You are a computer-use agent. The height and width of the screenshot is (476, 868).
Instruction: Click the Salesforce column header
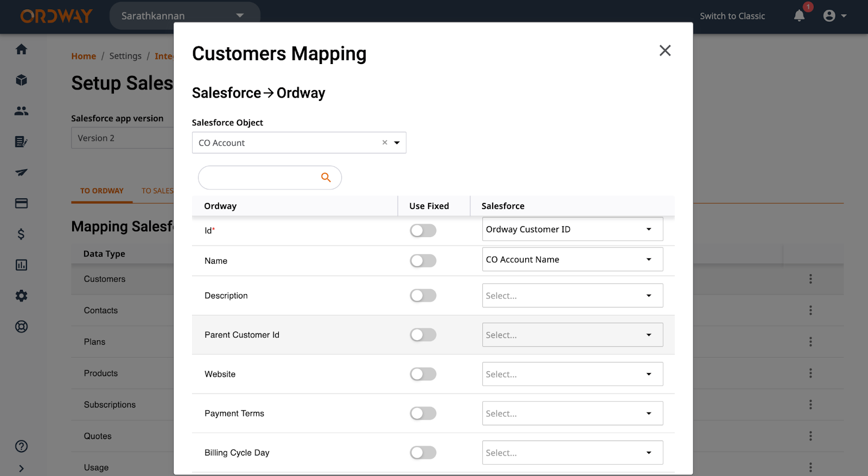[x=503, y=206]
